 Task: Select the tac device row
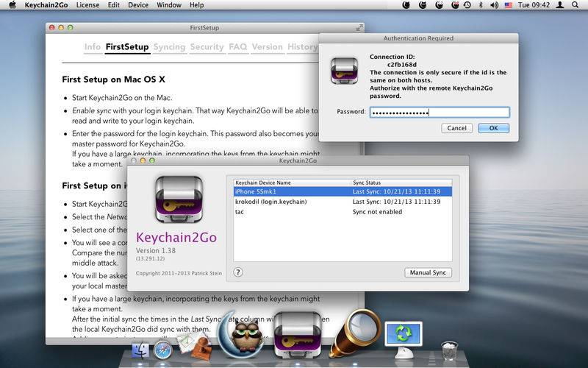click(x=343, y=212)
